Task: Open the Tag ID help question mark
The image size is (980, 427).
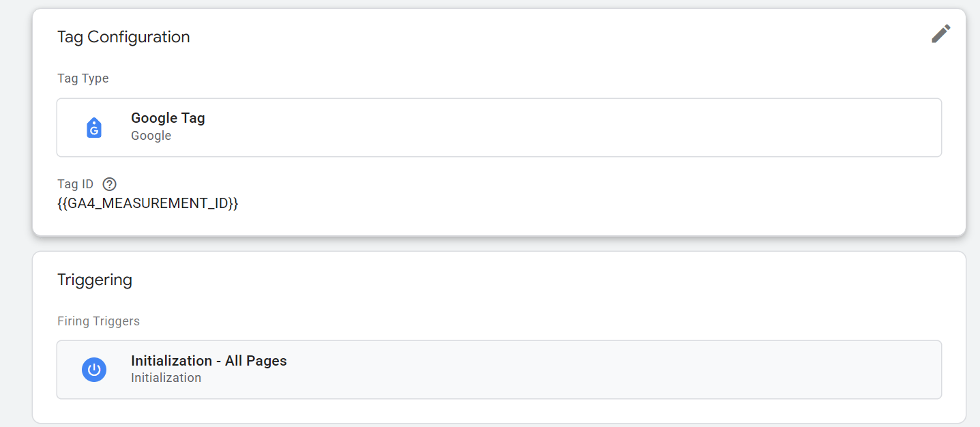Action: click(x=109, y=184)
